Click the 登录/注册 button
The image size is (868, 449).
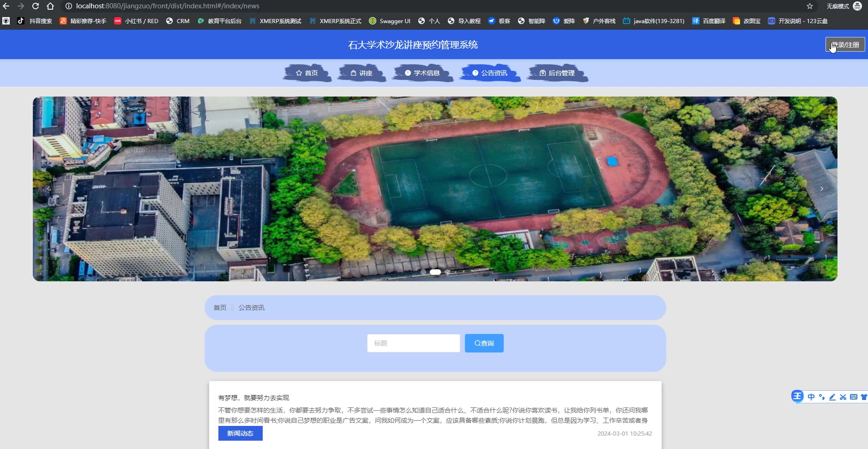pyautogui.click(x=845, y=45)
